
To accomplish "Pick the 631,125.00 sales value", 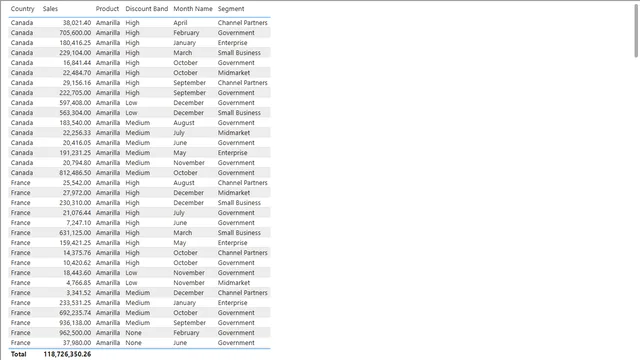I will pos(75,233).
